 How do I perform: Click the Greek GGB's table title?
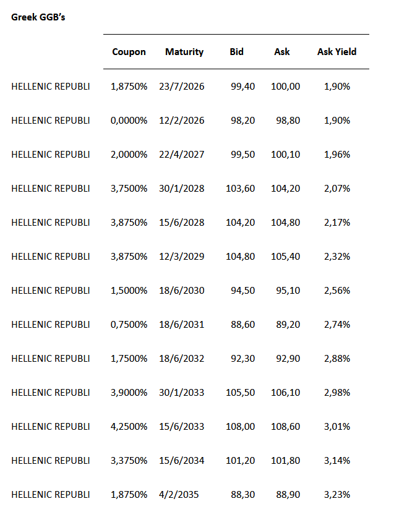point(38,17)
